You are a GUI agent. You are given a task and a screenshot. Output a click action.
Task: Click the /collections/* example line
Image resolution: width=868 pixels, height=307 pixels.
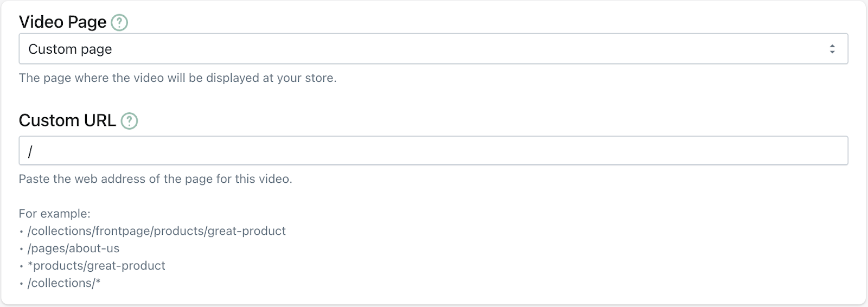[x=64, y=283]
